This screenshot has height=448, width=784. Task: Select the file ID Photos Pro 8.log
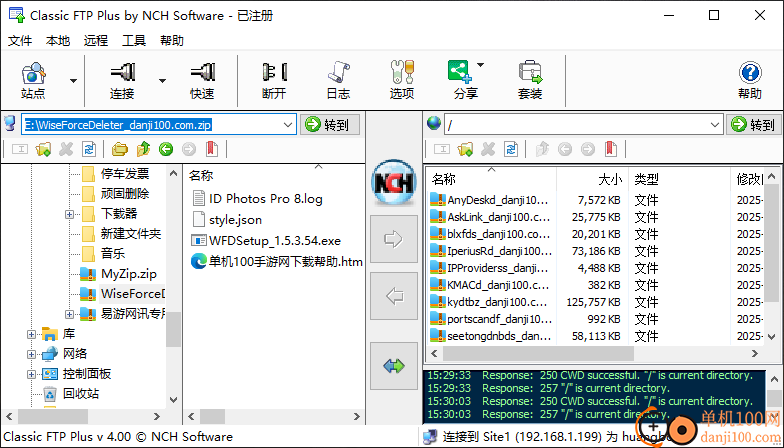point(266,199)
